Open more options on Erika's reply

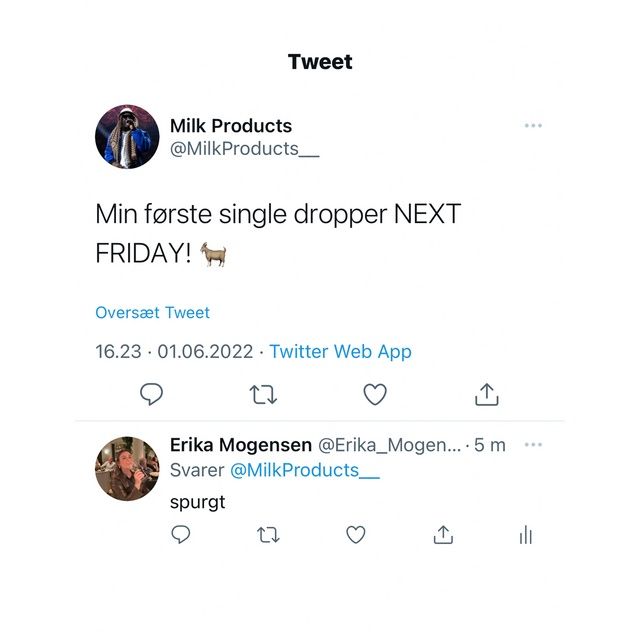[533, 445]
